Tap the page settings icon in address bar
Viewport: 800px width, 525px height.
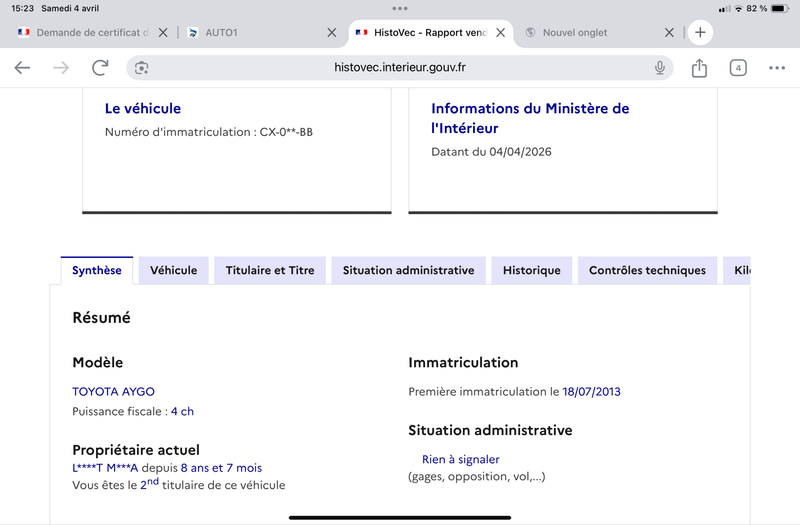142,68
